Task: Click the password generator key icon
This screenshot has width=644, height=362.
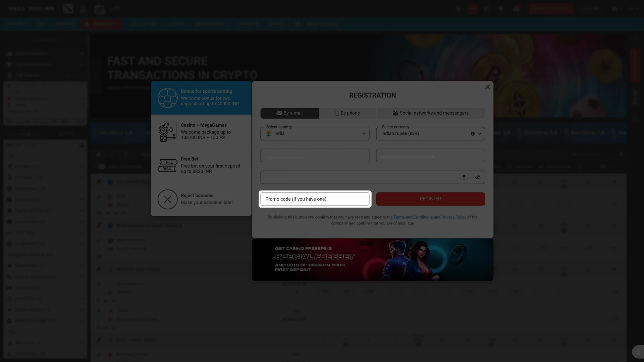Action: [464, 177]
